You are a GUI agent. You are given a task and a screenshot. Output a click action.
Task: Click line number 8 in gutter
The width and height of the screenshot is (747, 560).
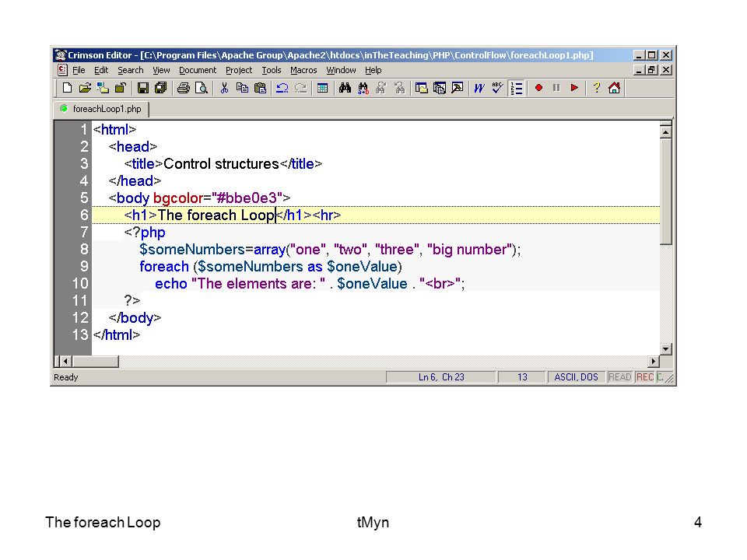pos(84,249)
